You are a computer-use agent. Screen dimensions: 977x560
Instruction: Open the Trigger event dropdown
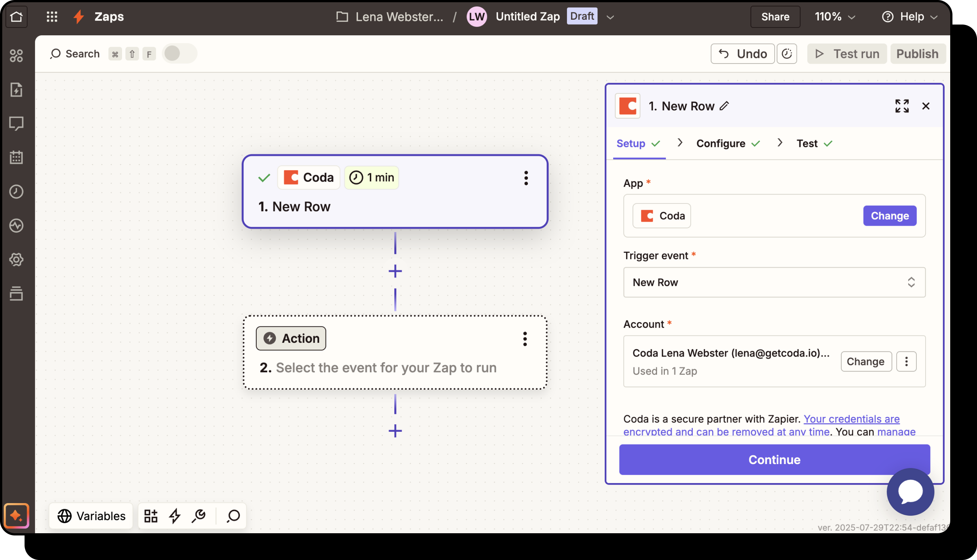pyautogui.click(x=774, y=282)
